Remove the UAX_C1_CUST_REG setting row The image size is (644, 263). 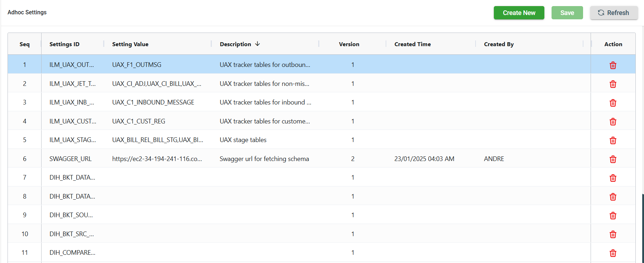(613, 122)
